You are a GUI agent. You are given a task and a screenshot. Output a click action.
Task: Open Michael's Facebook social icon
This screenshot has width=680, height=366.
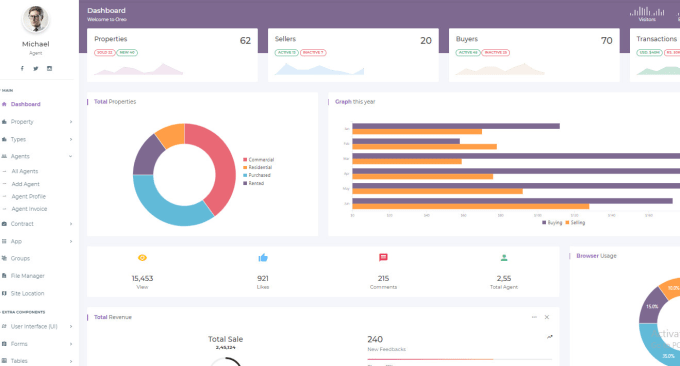(x=22, y=69)
